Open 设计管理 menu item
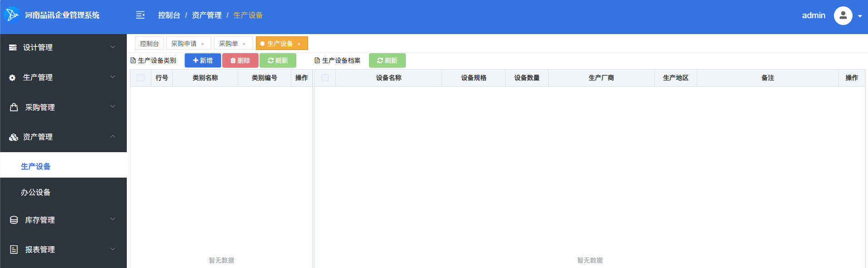The width and height of the screenshot is (868, 268). coord(63,47)
